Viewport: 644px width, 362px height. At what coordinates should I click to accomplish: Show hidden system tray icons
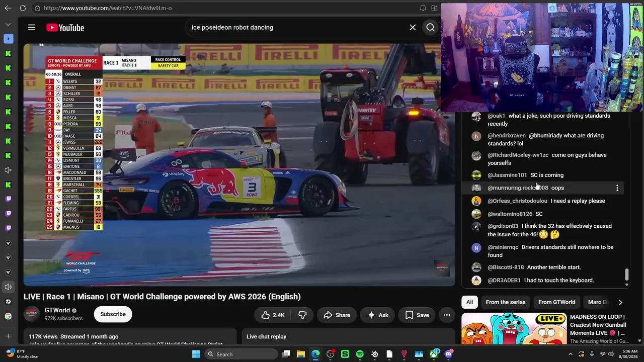pyautogui.click(x=570, y=354)
